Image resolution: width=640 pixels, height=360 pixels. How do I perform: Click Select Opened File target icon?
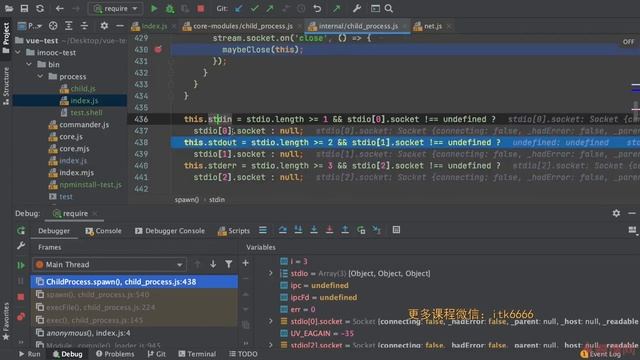click(53, 26)
